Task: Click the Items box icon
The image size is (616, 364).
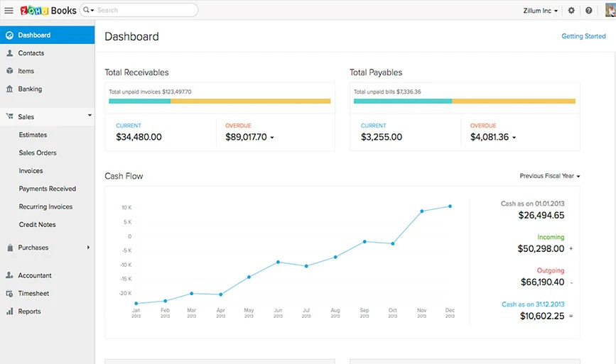Action: point(10,71)
